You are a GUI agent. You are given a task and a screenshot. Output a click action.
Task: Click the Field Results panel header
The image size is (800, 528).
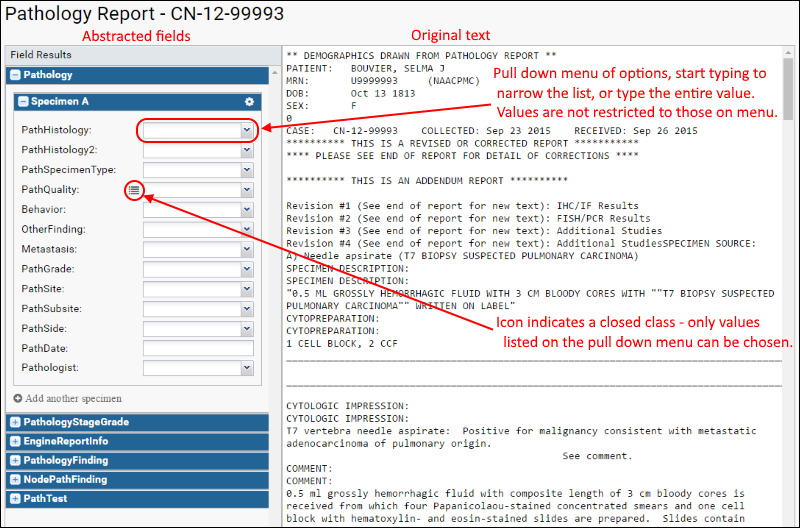(x=142, y=55)
